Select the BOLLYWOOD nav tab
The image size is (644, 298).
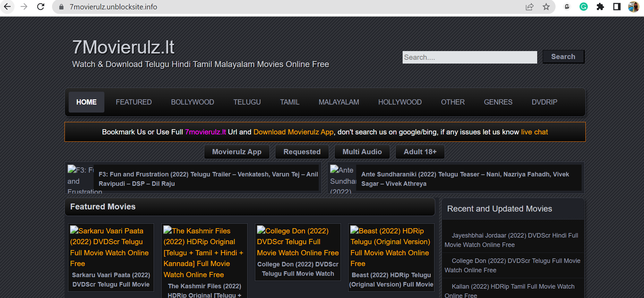pyautogui.click(x=192, y=102)
